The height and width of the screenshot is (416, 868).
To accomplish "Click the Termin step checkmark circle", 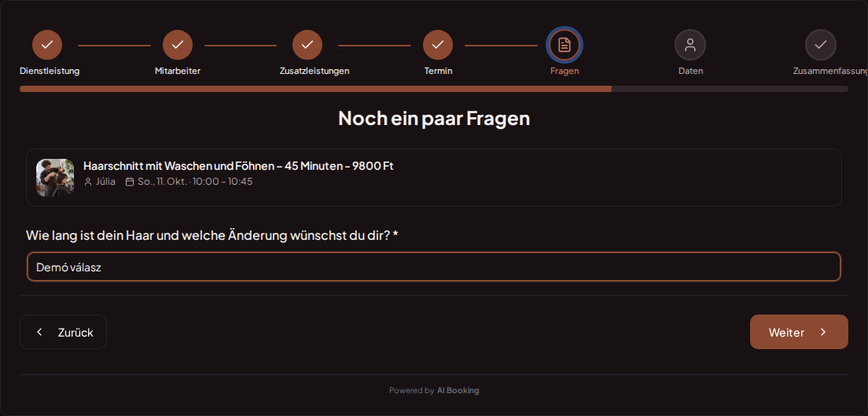I will (x=438, y=45).
